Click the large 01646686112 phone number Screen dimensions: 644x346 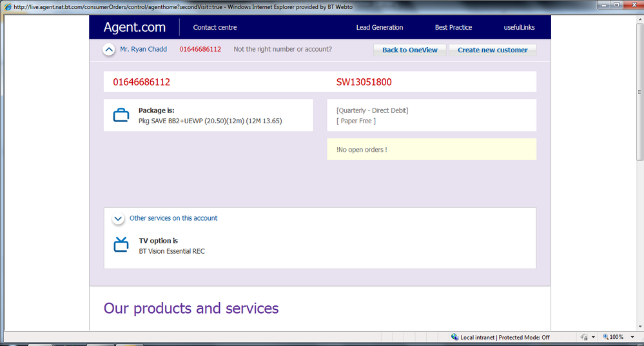click(x=141, y=82)
